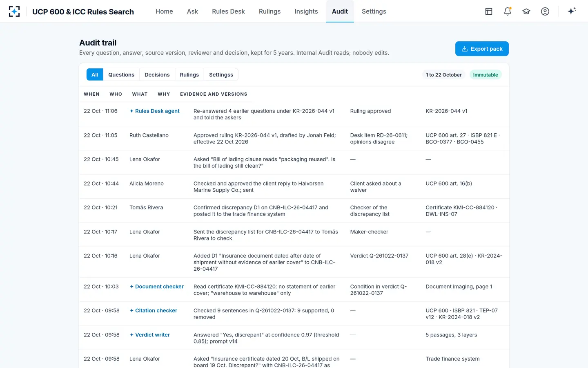
Task: Open notifications bell icon
Action: coord(508,11)
